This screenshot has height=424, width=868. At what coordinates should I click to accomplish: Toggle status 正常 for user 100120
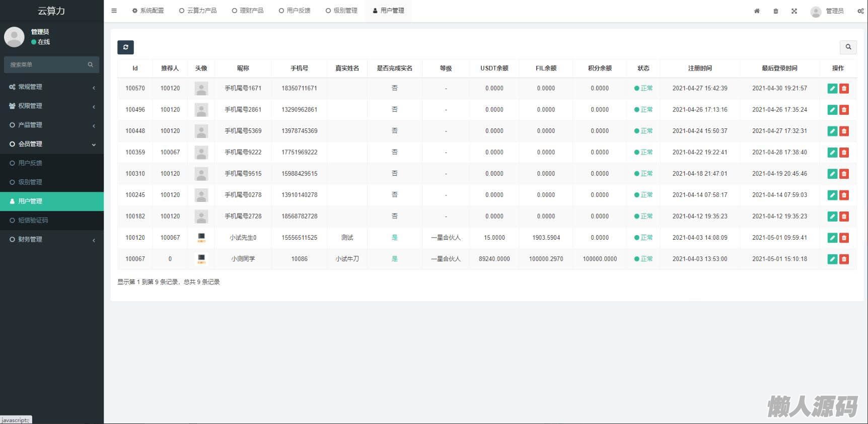[x=643, y=238]
